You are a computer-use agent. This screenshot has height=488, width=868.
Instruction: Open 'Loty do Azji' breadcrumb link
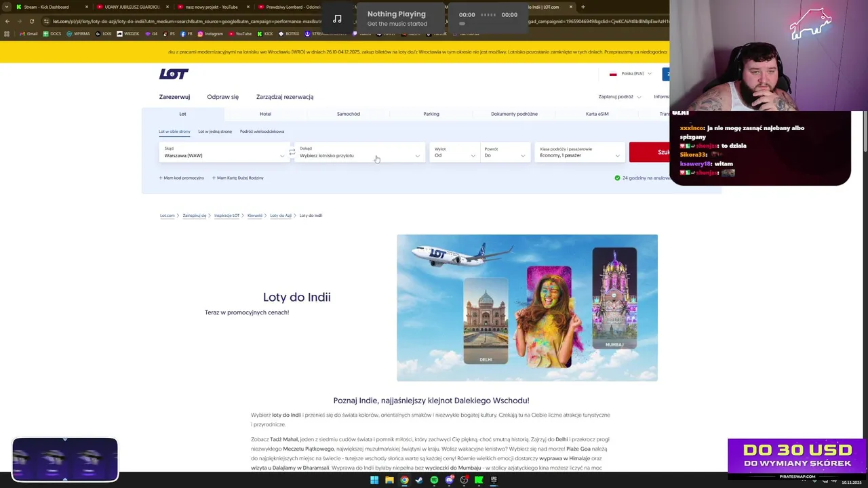281,216
